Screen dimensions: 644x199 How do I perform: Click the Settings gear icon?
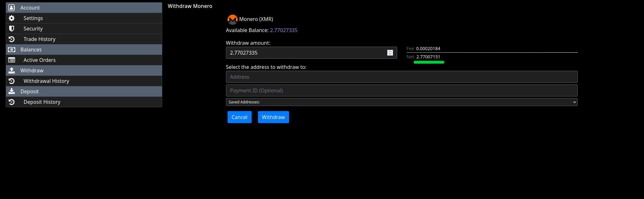(12, 18)
